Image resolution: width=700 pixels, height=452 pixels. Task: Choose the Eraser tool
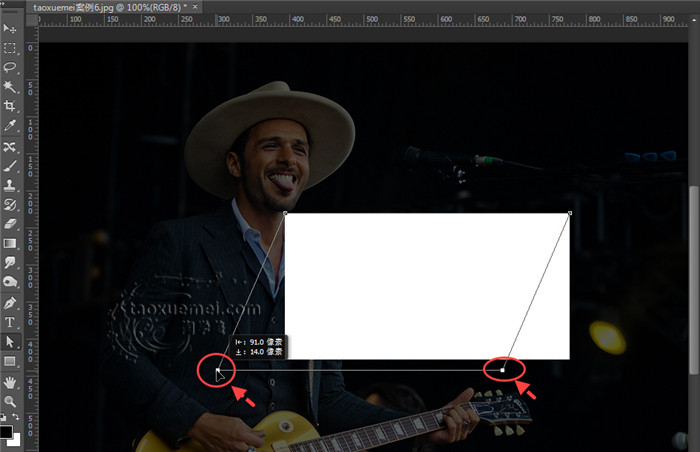pyautogui.click(x=10, y=224)
